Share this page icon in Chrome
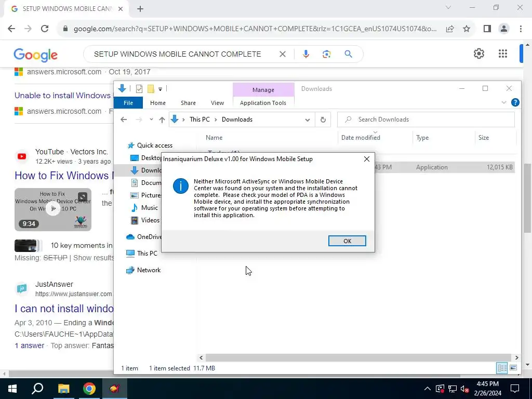The image size is (532, 399). point(450,29)
